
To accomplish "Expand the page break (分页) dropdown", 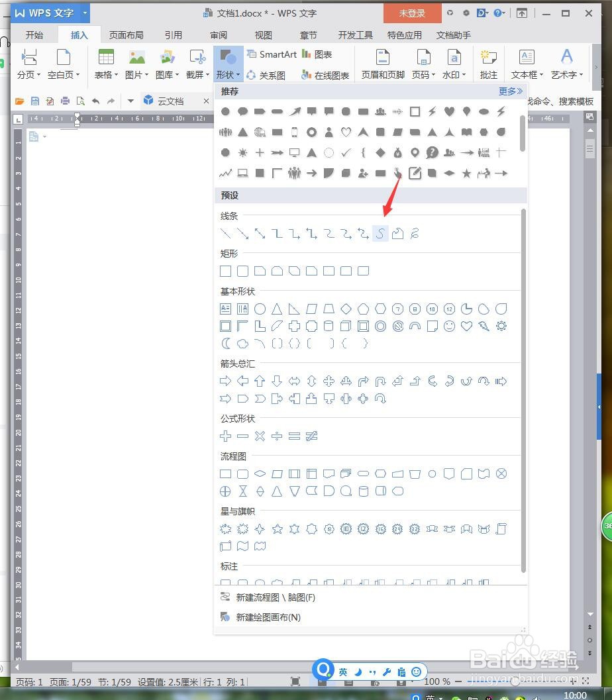I will pyautogui.click(x=29, y=65).
